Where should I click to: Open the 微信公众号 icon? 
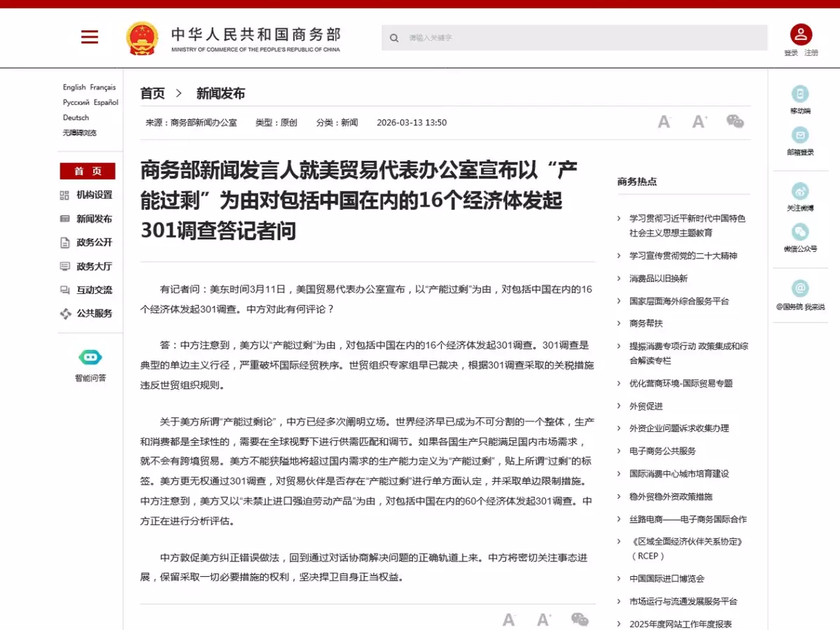pos(800,232)
